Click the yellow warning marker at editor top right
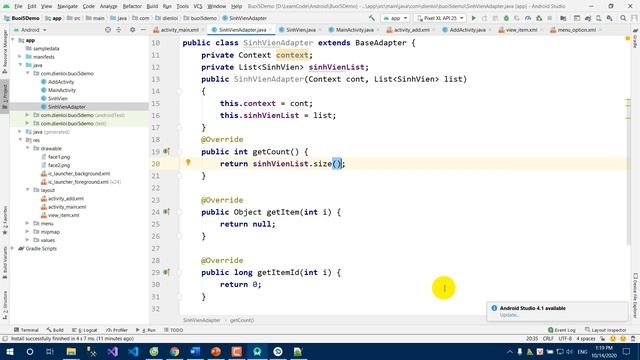Screen dimensions: 640x360 [628, 38]
